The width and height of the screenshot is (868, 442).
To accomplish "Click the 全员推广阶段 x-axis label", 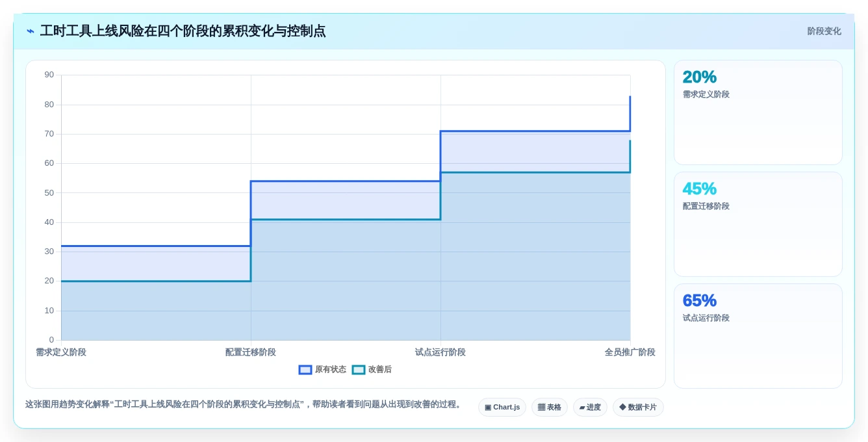I will pos(630,352).
